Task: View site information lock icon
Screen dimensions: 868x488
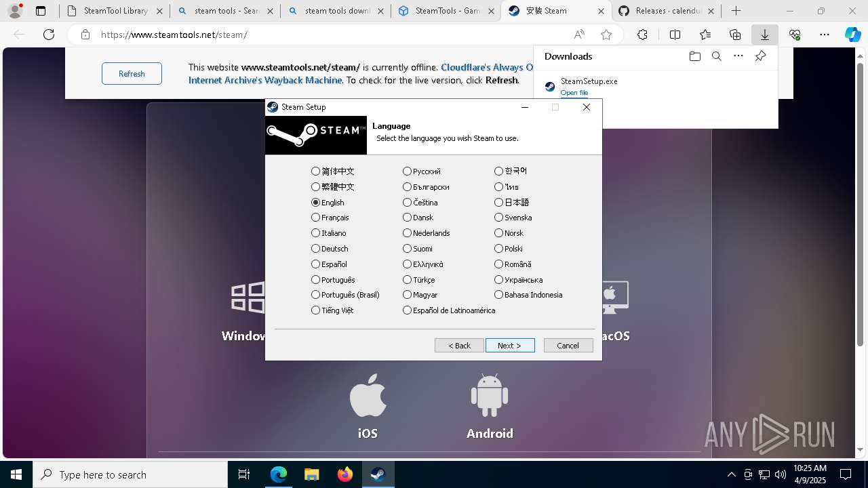Action: coord(85,35)
